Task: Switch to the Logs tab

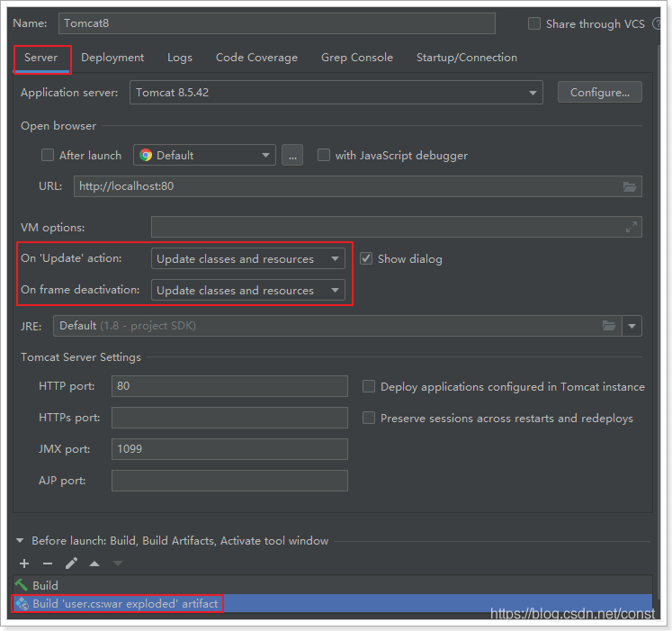Action: [180, 58]
